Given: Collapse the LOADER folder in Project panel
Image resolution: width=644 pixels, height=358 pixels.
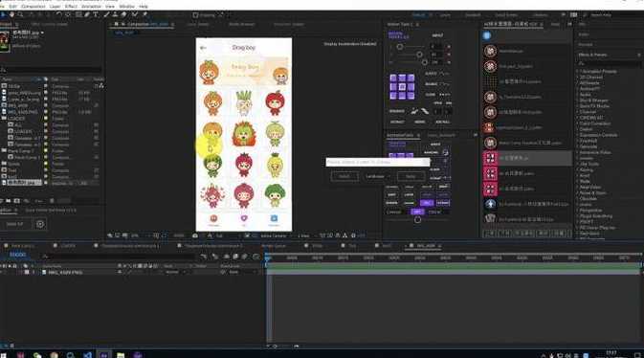Looking at the screenshot, I should pyautogui.click(x=3, y=119).
